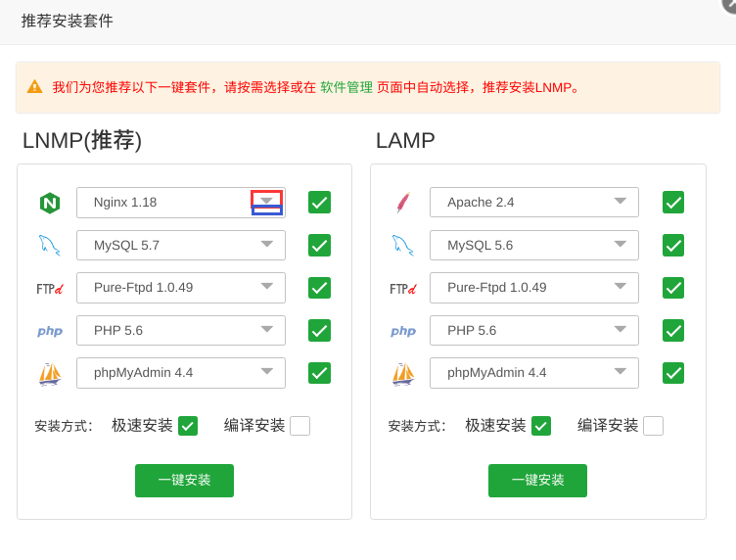Uncheck PHP 5.6 checkbox in LAMP
Image resolution: width=736 pixels, height=560 pixels.
[673, 331]
